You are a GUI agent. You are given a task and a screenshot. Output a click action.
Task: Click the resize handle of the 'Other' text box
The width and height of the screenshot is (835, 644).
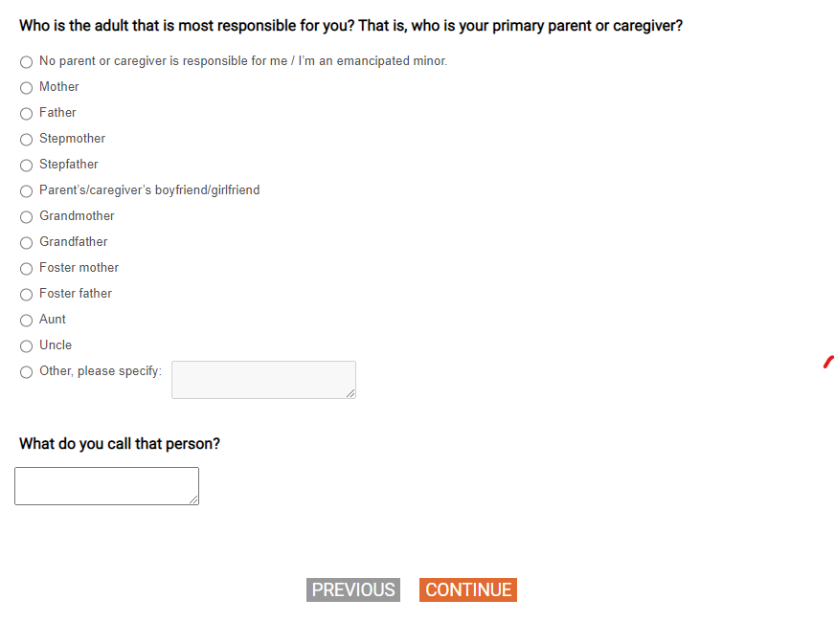coord(350,393)
